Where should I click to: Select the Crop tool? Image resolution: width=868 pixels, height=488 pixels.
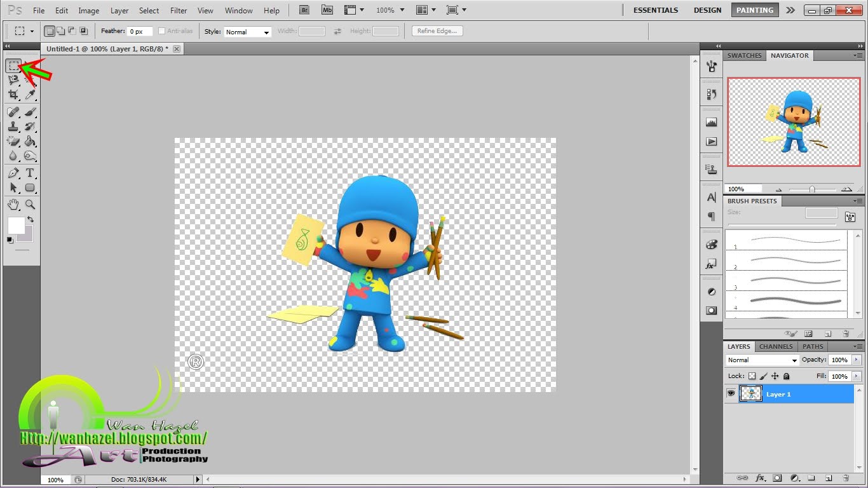(13, 95)
